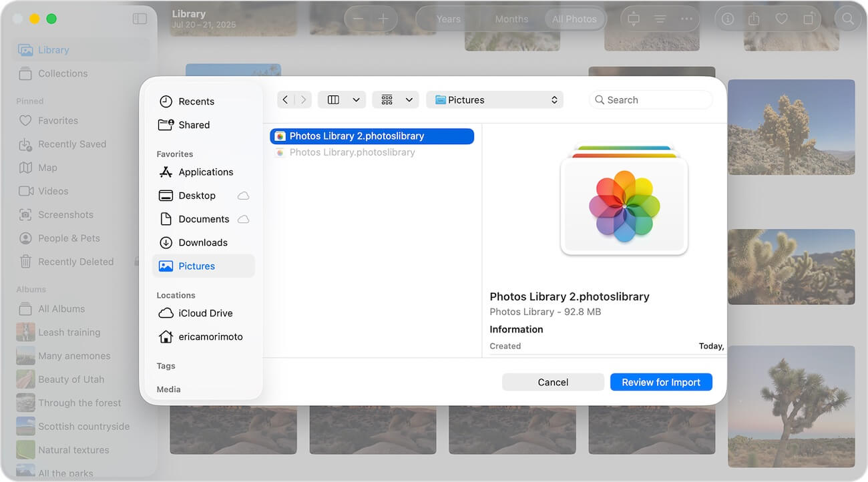Switch to the Years view
The image size is (868, 482).
coord(448,19)
